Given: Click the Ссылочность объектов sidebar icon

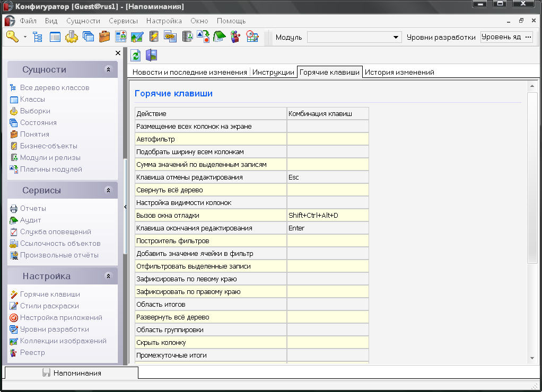Looking at the screenshot, I should click(14, 244).
